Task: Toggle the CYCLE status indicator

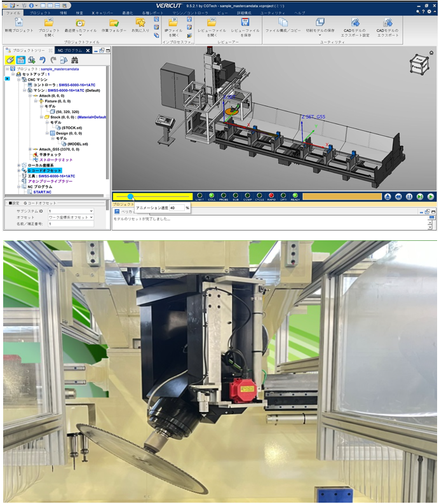Action: coord(259,195)
